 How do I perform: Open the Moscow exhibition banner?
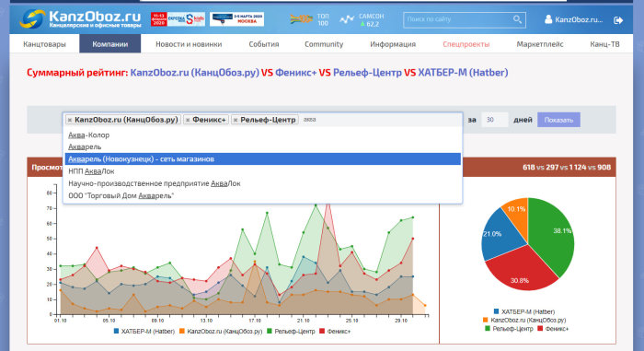[236, 19]
